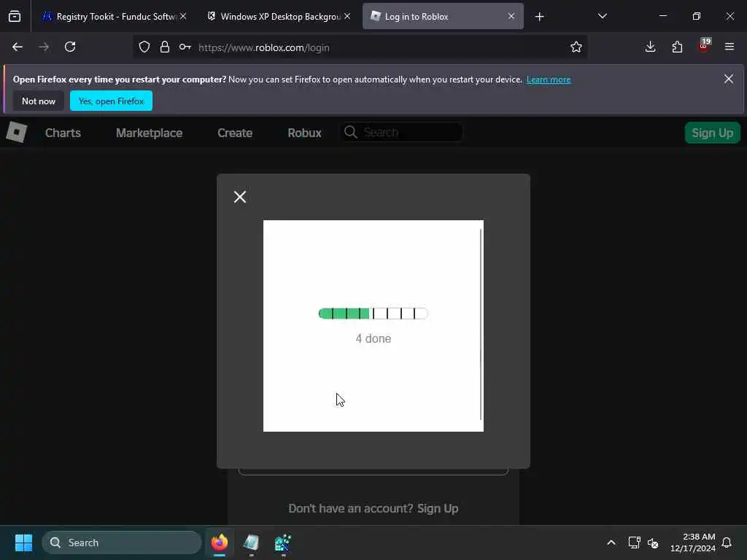Screen dimensions: 747x560
Task: Switch to Registry Toolkit - Funduc Software tab
Action: 115,17
